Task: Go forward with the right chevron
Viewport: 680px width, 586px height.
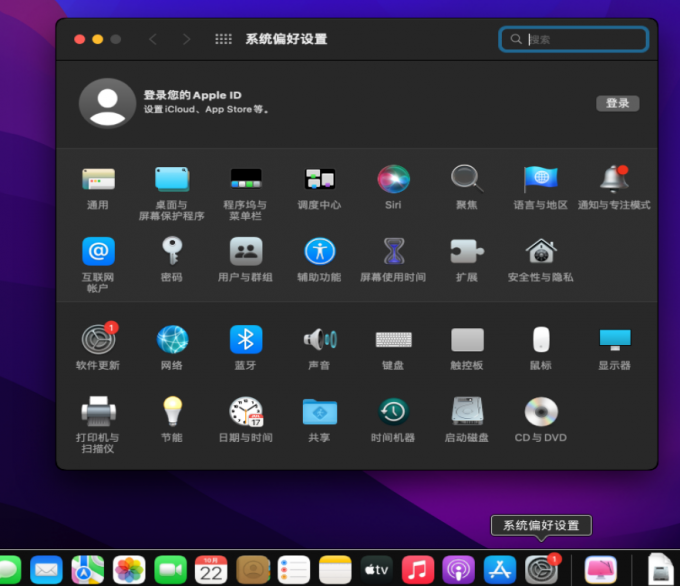Action: point(186,39)
